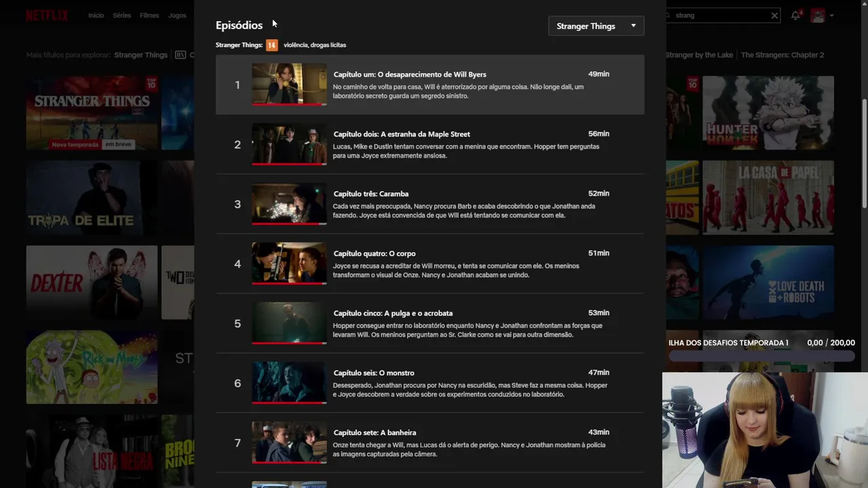
Task: Click the 'em breve' badge on Stranger Things
Action: tap(118, 144)
